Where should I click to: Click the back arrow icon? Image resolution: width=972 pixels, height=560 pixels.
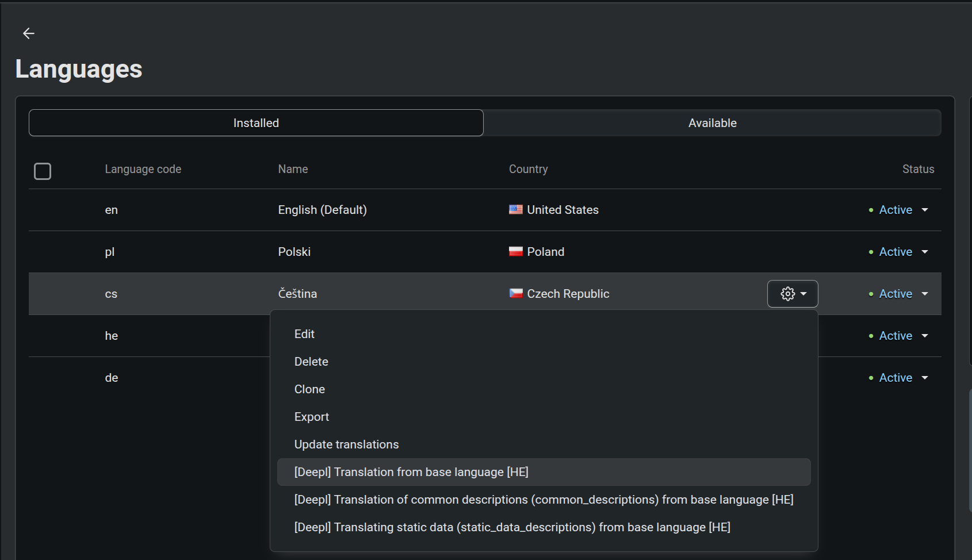(29, 33)
